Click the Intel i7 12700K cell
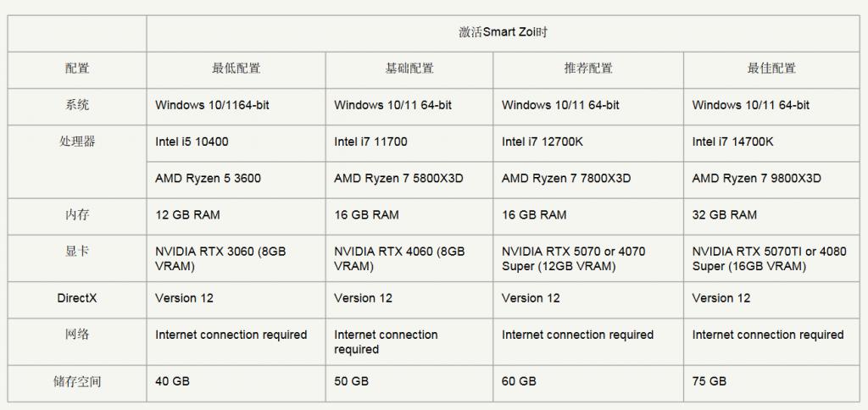This screenshot has width=868, height=410. [588, 143]
